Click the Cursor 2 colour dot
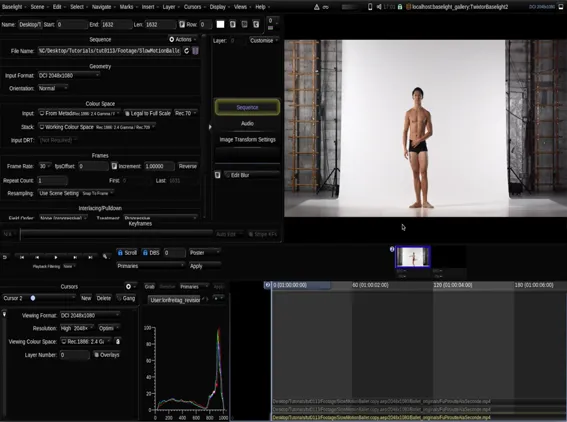 pyautogui.click(x=33, y=298)
